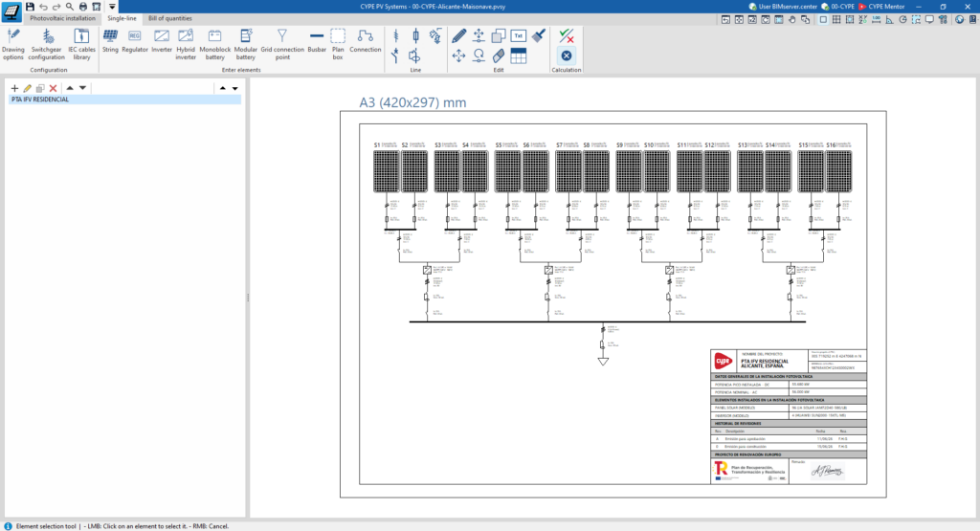Screen dimensions: 980x531
Task: Add a Monoblock battery
Action: click(214, 44)
